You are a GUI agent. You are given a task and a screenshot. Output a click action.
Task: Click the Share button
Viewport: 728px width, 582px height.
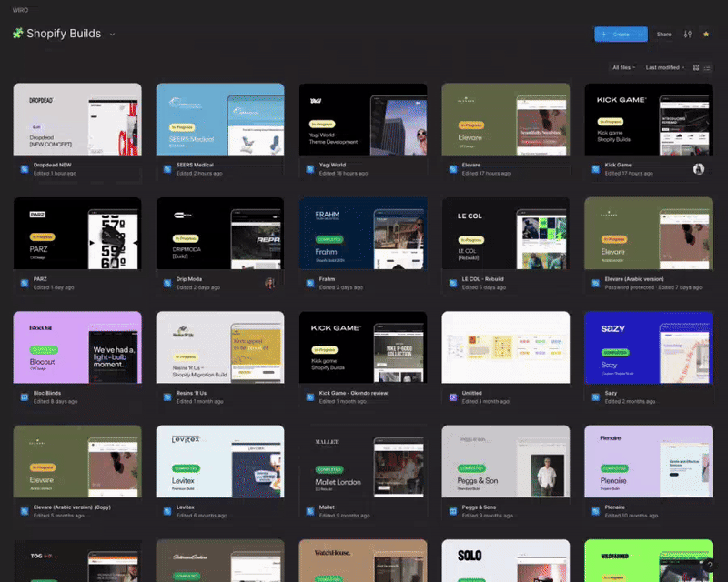point(664,35)
